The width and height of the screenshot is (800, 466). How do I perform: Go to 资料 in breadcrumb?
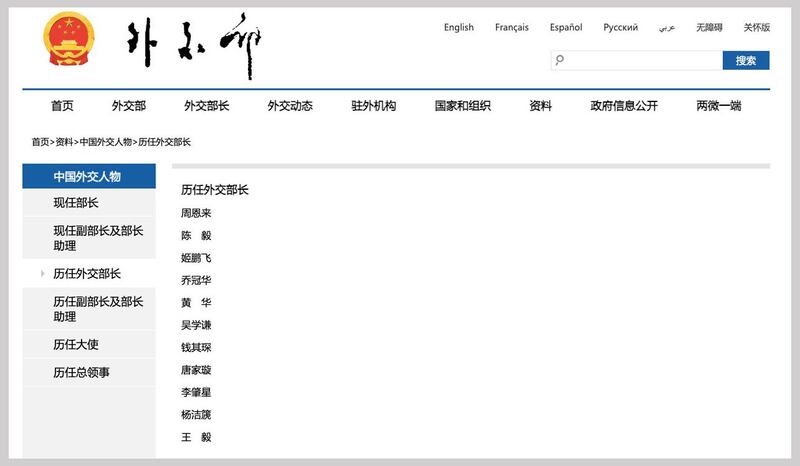(x=64, y=142)
